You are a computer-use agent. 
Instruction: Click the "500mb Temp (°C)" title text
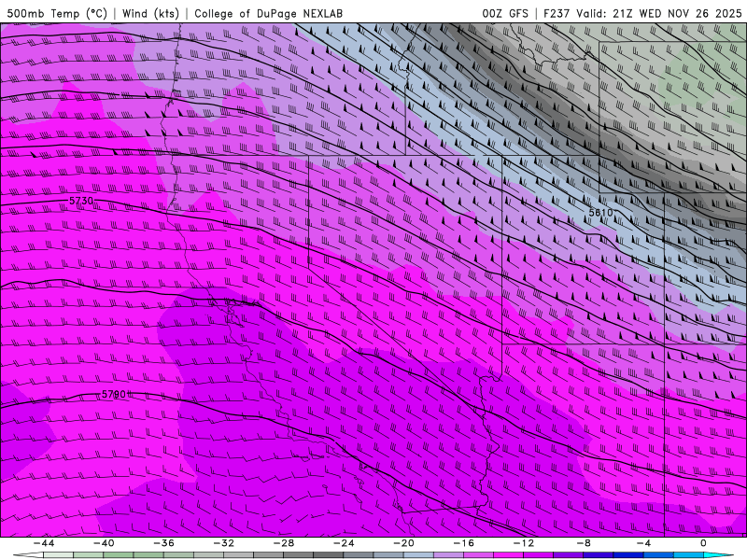(57, 13)
